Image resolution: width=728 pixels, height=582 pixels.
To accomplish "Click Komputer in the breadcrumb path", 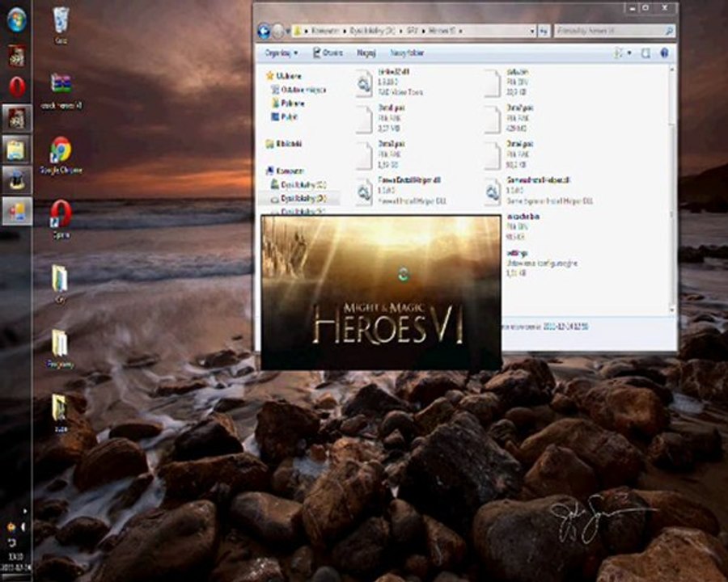I will click(x=325, y=31).
